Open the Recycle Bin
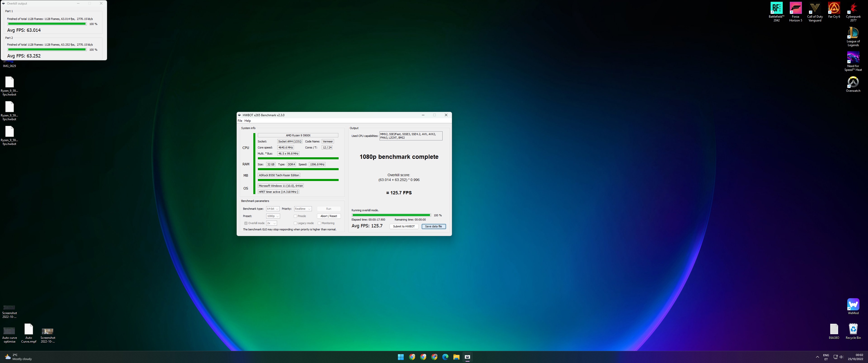Image resolution: width=868 pixels, height=363 pixels. click(853, 331)
